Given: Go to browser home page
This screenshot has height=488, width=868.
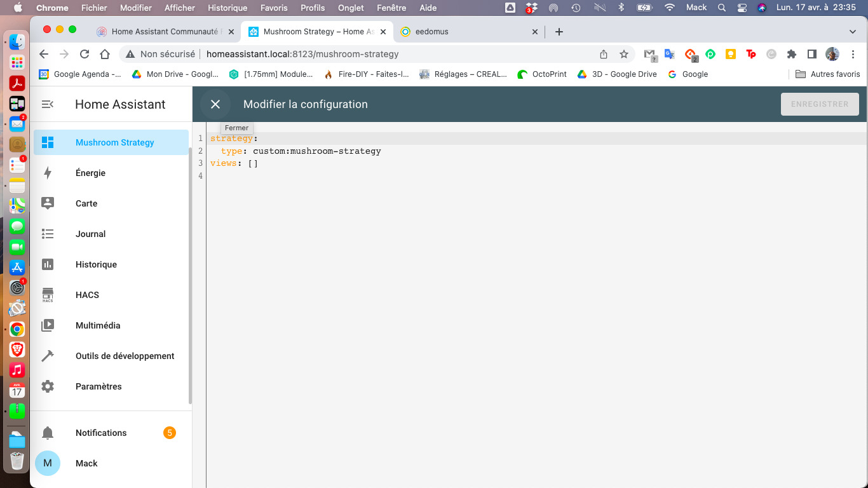Looking at the screenshot, I should coord(105,54).
